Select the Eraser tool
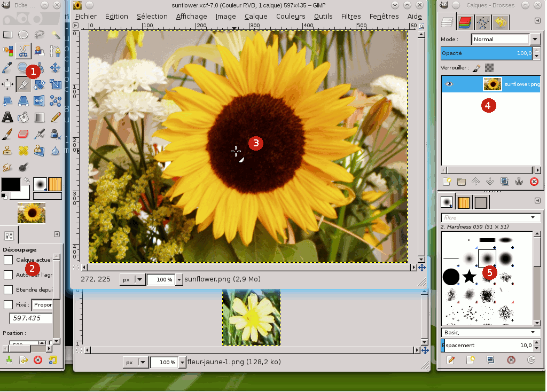The image size is (547, 392). [x=23, y=134]
